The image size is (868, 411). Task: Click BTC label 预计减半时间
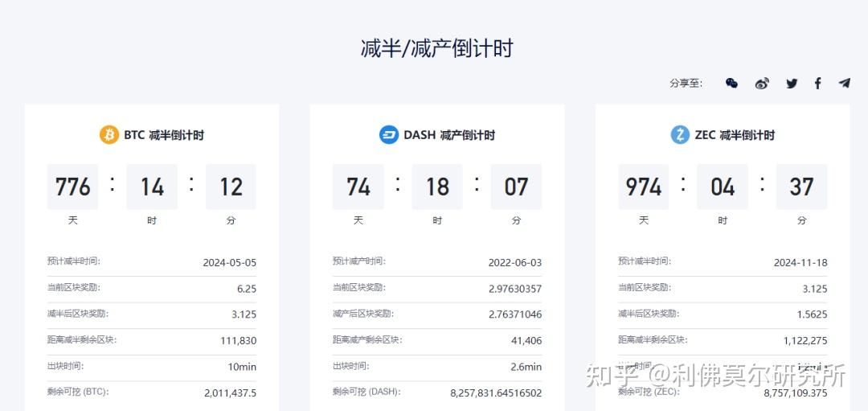point(74,261)
